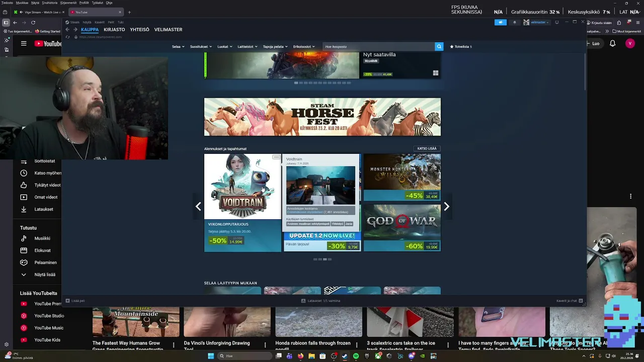This screenshot has height=362, width=644.
Task: Expand Suositukset dropdown in Steam store
Action: tap(201, 46)
